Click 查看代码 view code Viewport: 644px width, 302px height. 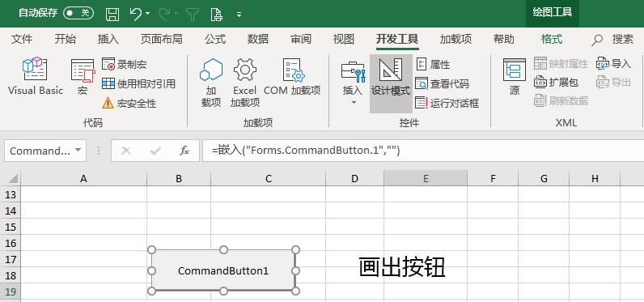(x=442, y=84)
